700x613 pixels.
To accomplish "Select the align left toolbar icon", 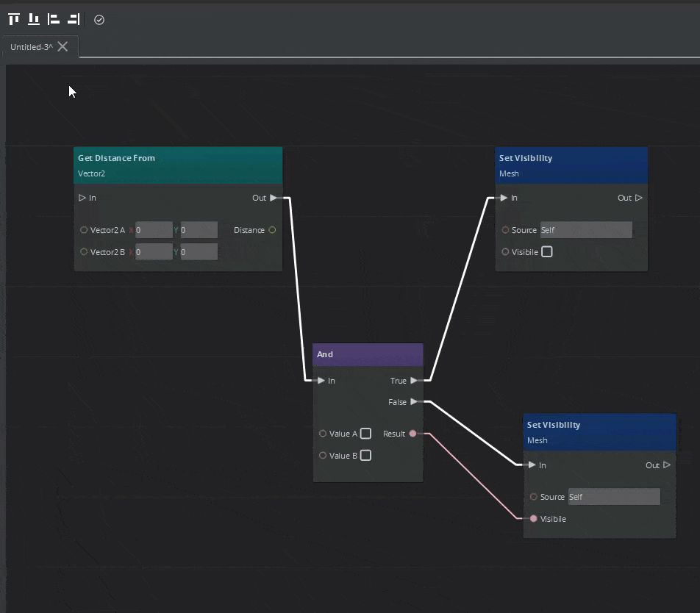I will (53, 18).
